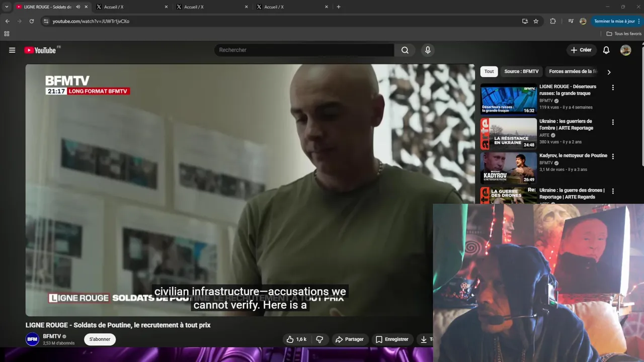Viewport: 644px width, 362px height.
Task: Open the apps grid in bookmarks bar
Action: (7, 34)
